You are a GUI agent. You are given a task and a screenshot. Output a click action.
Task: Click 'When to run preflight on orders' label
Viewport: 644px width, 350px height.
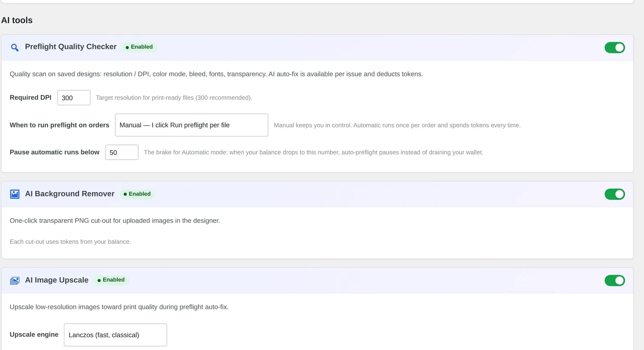click(x=60, y=125)
